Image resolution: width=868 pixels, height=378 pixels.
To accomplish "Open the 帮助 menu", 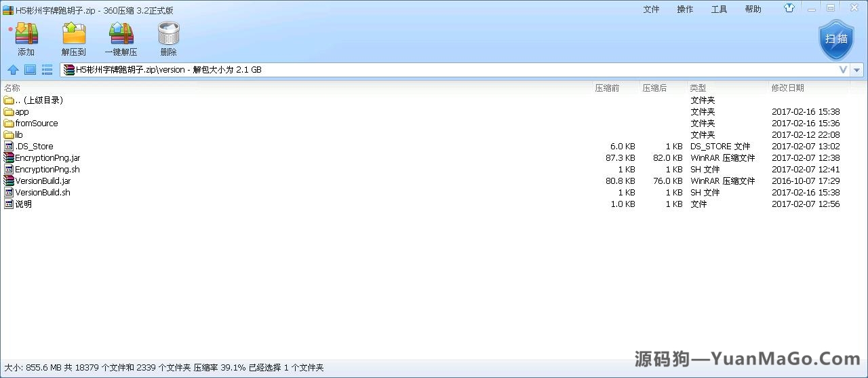I will (x=753, y=9).
